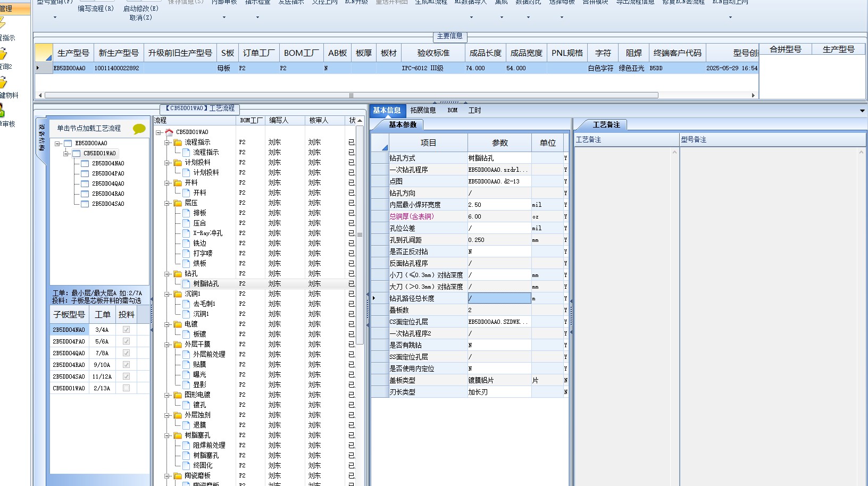Switch to the 工时 tab

click(474, 111)
